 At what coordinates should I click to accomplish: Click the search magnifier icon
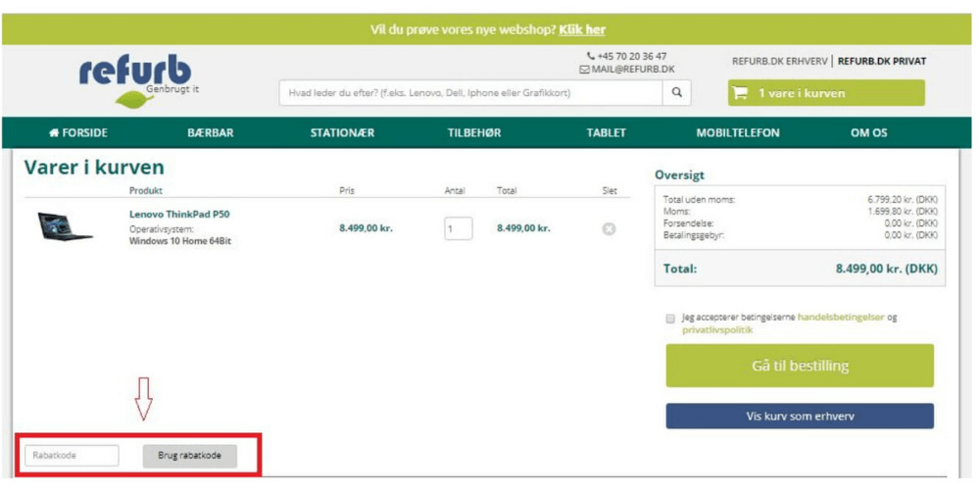pyautogui.click(x=676, y=92)
